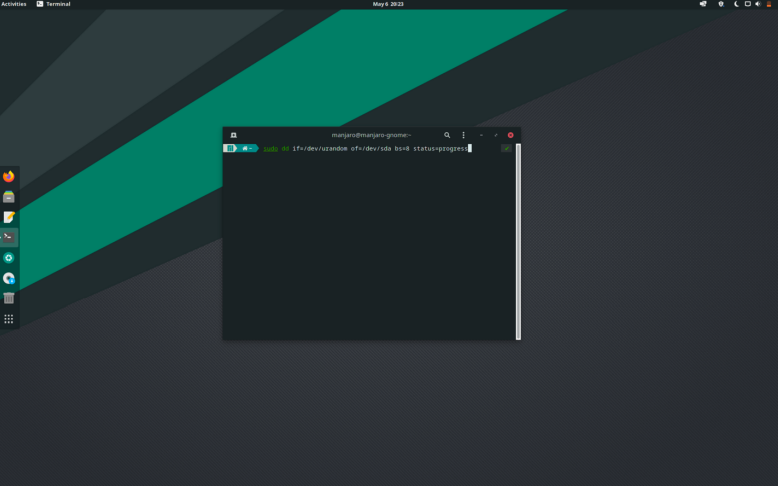Open the teal settings app in the dock
Viewport: 778px width, 486px height.
pos(9,258)
